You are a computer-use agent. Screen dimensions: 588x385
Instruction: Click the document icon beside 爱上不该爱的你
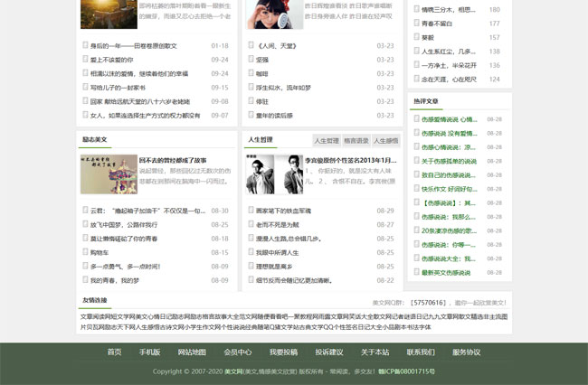point(85,59)
